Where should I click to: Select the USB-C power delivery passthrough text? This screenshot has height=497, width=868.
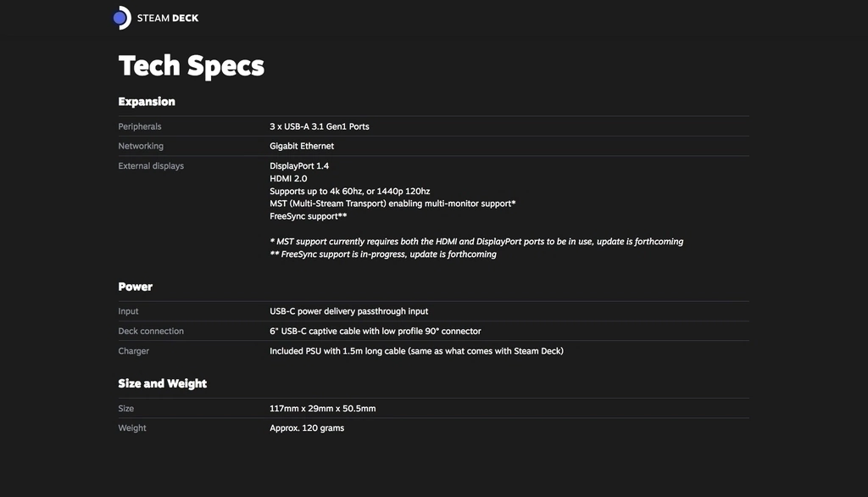(x=348, y=311)
